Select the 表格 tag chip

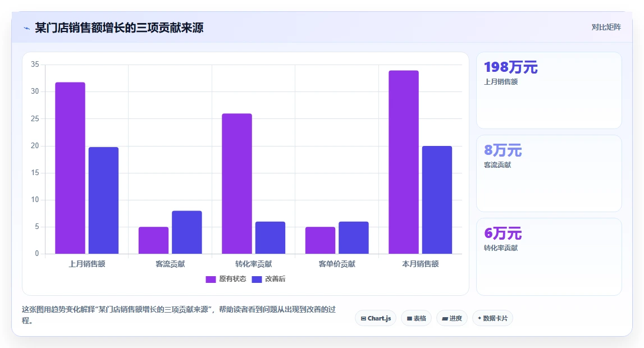tap(416, 318)
